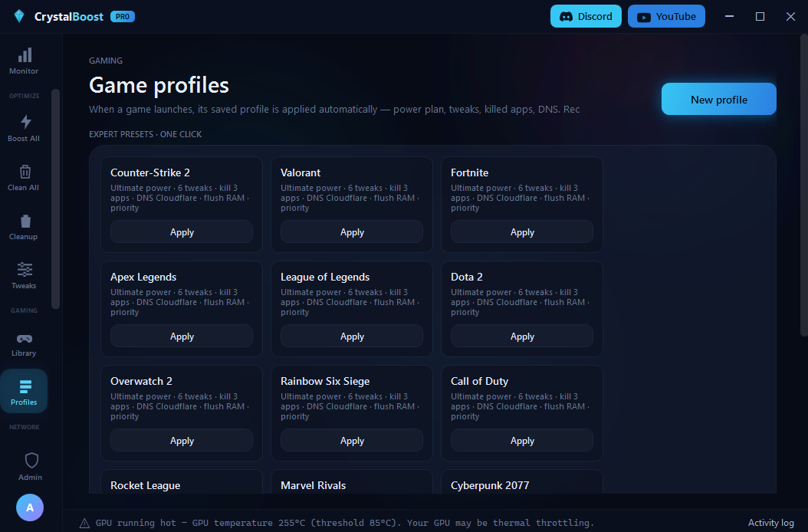Select the Profiles sidebar icon
Viewport: 808px width, 532px height.
(x=25, y=386)
